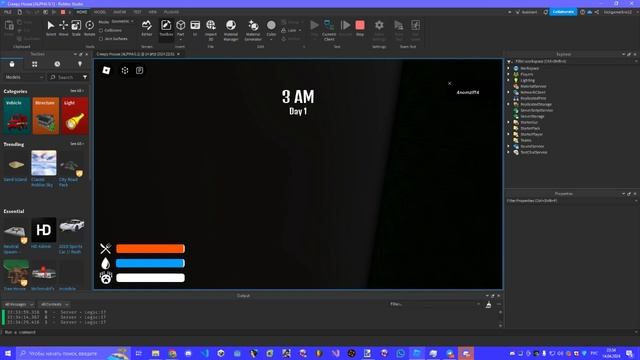
Task: Open the PLUGINS ribbon tab
Action: [x=171, y=12]
